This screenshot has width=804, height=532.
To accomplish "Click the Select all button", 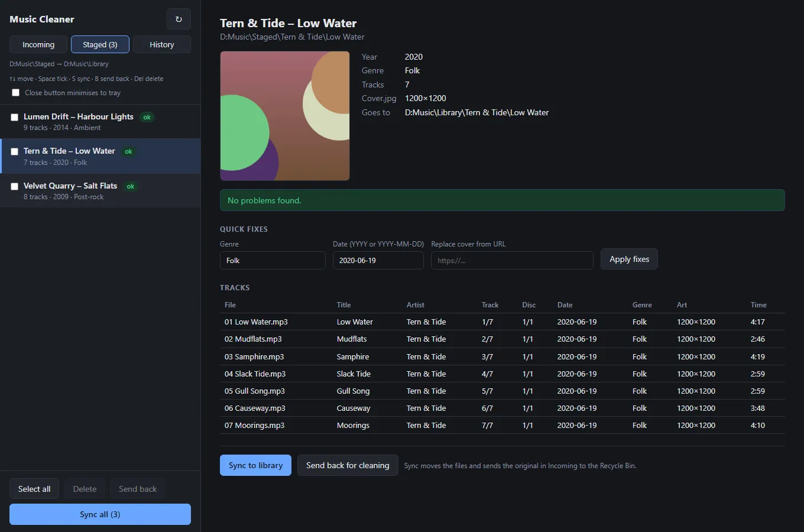I will click(34, 489).
